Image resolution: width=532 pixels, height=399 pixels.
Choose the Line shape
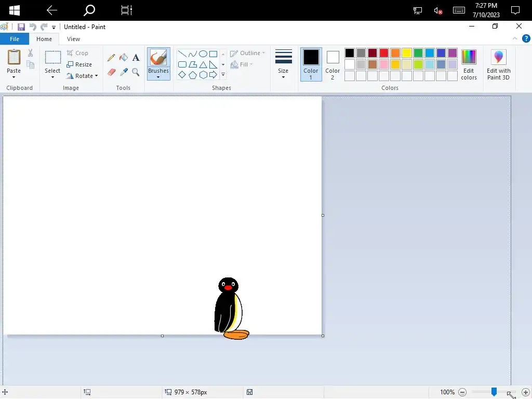tap(182, 54)
